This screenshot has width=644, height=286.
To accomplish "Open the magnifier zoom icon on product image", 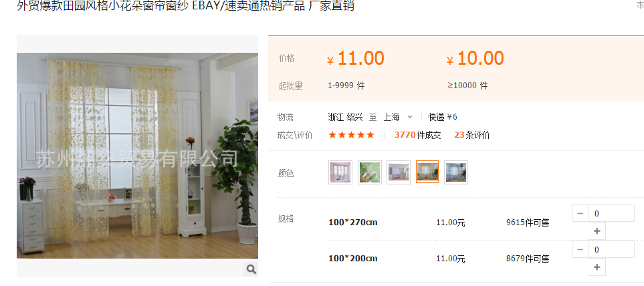I will point(251,269).
